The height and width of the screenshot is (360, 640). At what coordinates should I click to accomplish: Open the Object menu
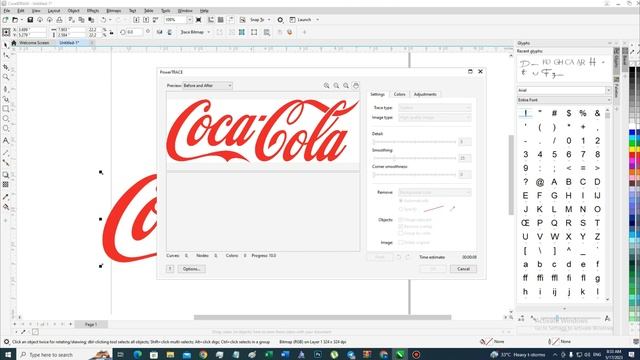[x=73, y=11]
